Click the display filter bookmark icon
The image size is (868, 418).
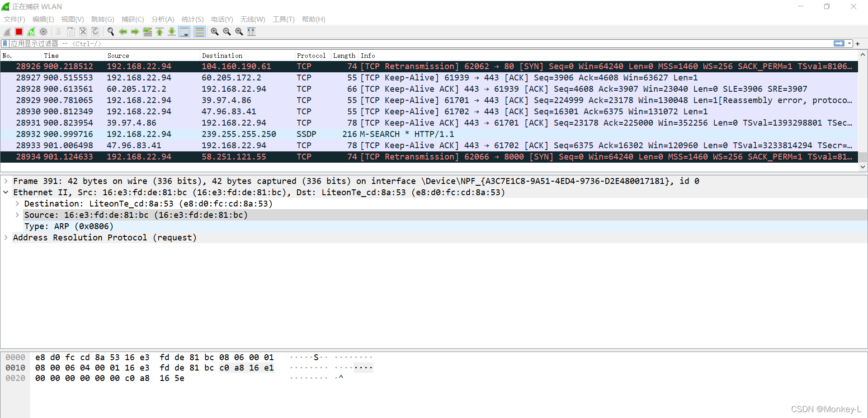coord(5,43)
